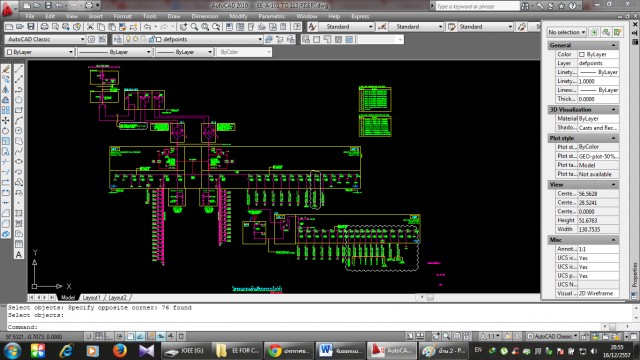Open Word from the Windows taskbar
The height and width of the screenshot is (360, 640).
[x=340, y=351]
